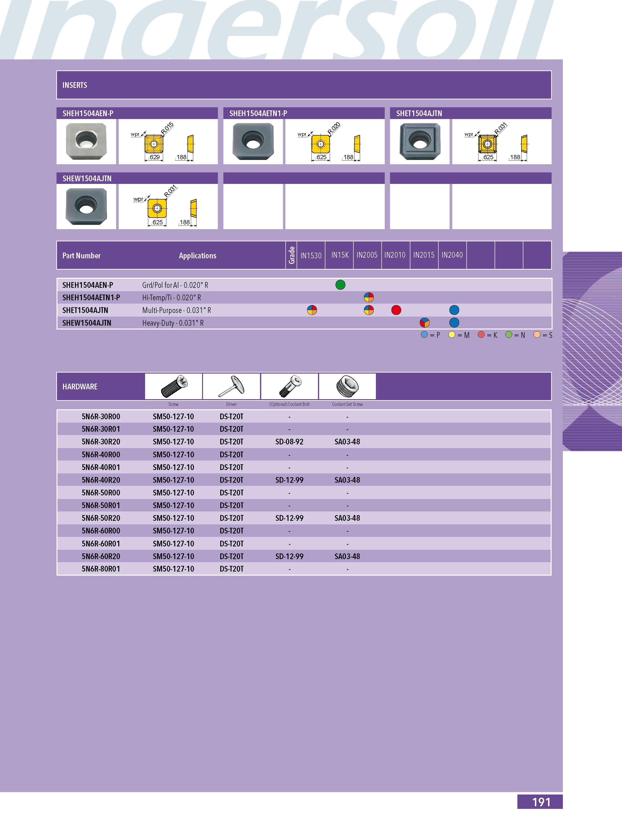This screenshot has width=622, height=840.
Task: Click blue dot for SHEW1504AJTN under IN2040
Action: click(x=454, y=323)
